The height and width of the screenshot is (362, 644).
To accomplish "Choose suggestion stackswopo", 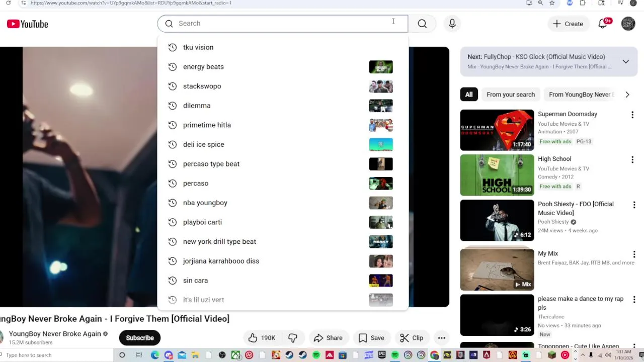I will point(283,86).
